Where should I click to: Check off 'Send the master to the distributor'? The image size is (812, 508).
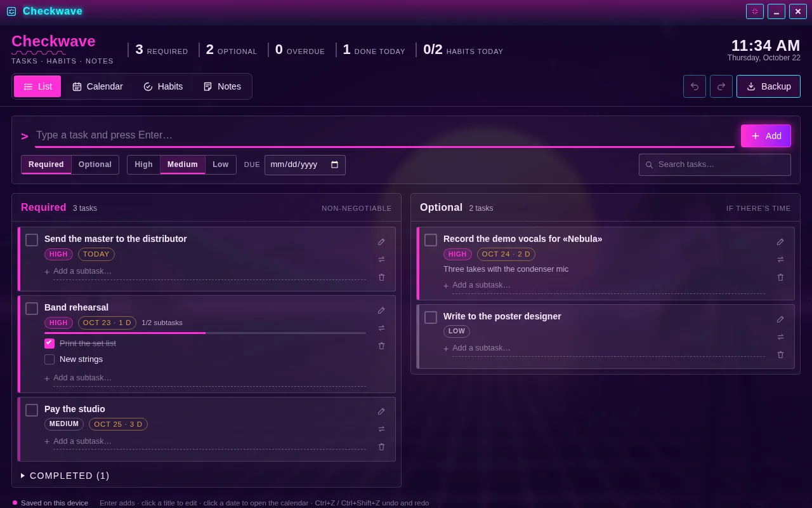[x=32, y=240]
